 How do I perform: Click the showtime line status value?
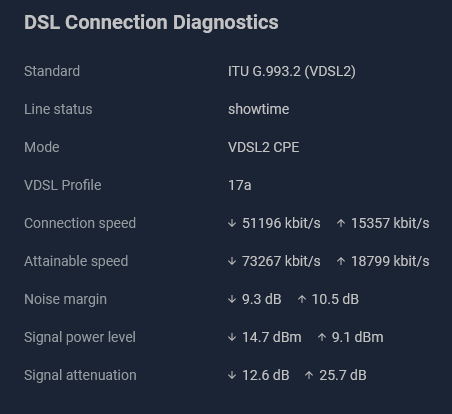coord(259,109)
